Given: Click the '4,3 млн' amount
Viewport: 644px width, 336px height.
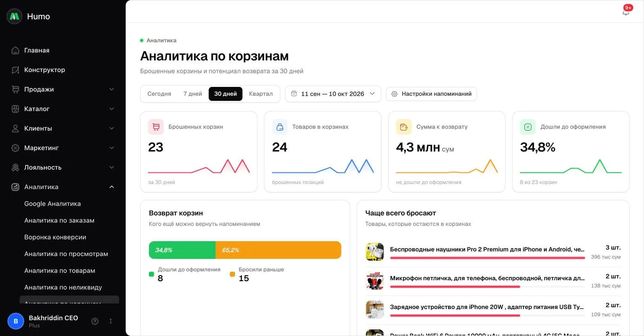Looking at the screenshot, I should [418, 147].
